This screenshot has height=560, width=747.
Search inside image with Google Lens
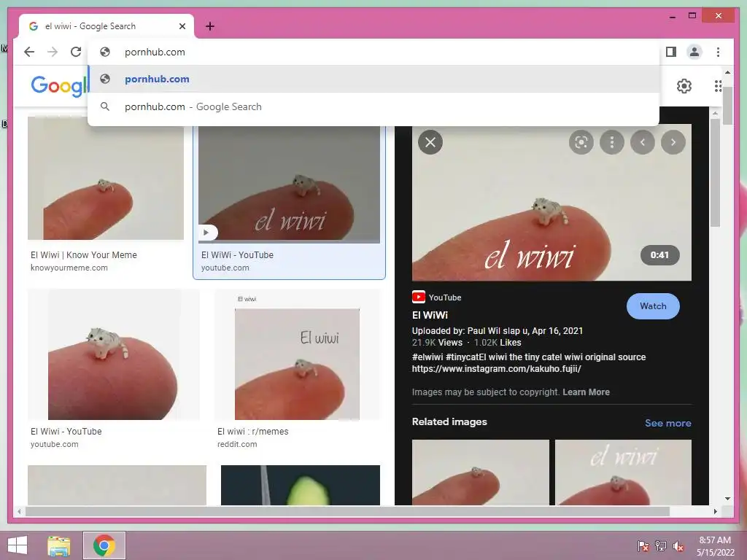581,142
